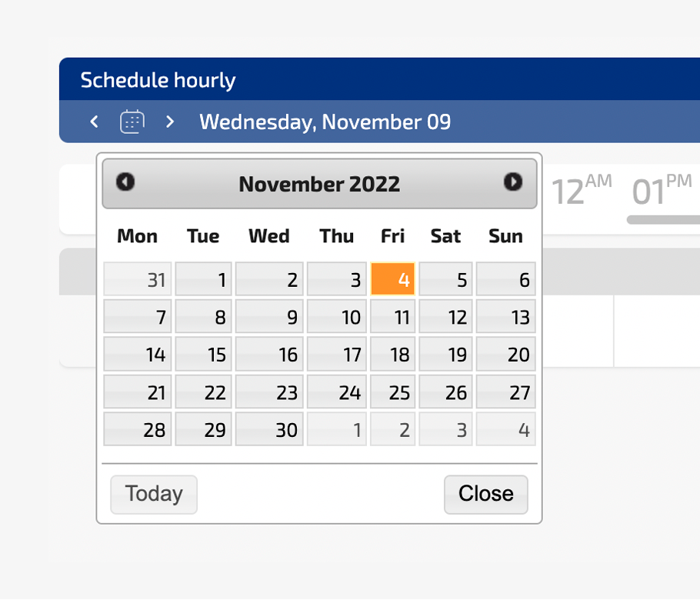Click the Today button
The height and width of the screenshot is (600, 700).
coord(154,495)
